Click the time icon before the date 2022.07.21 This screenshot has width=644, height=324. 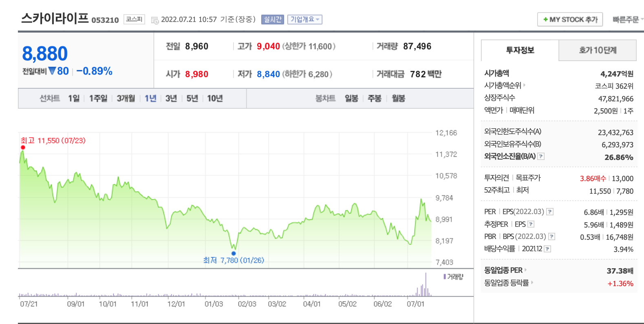coord(155,20)
